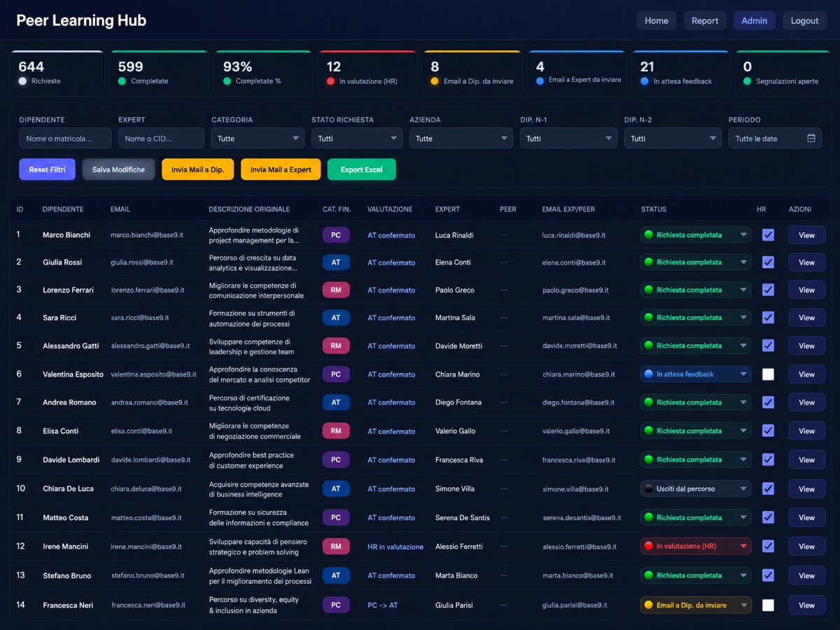The image size is (840, 630).
Task: Click the PC badge in Davide Lombardi's row
Action: click(x=336, y=460)
